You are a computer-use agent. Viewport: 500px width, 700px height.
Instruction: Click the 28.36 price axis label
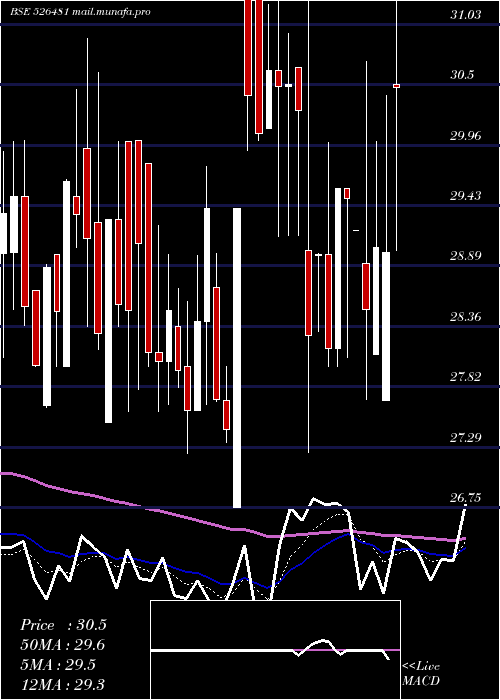(x=466, y=317)
